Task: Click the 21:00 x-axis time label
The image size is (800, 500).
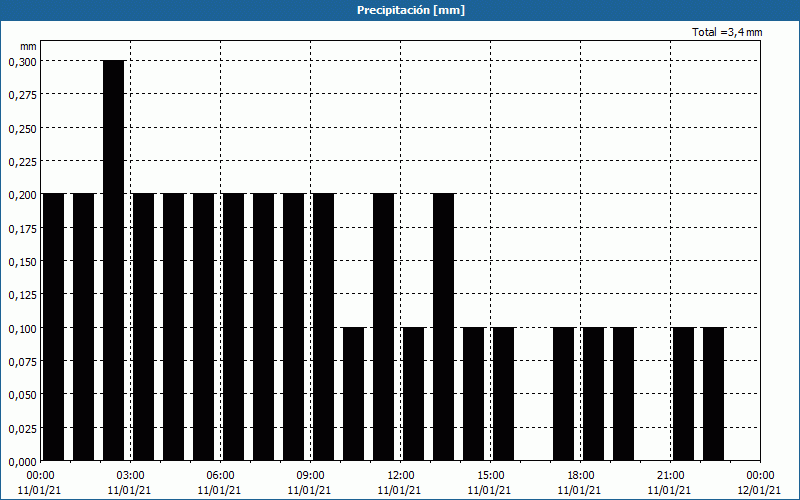Action: pos(670,476)
